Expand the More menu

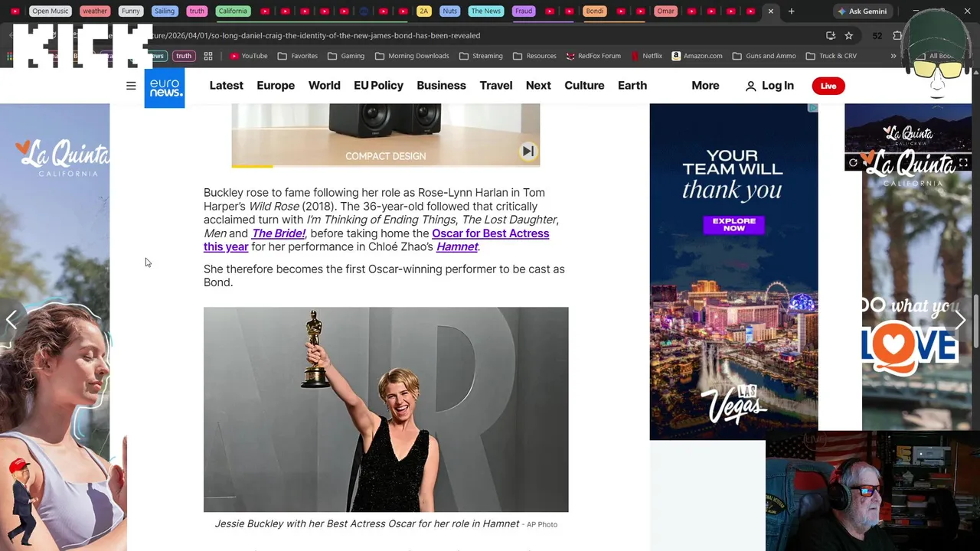(x=705, y=86)
